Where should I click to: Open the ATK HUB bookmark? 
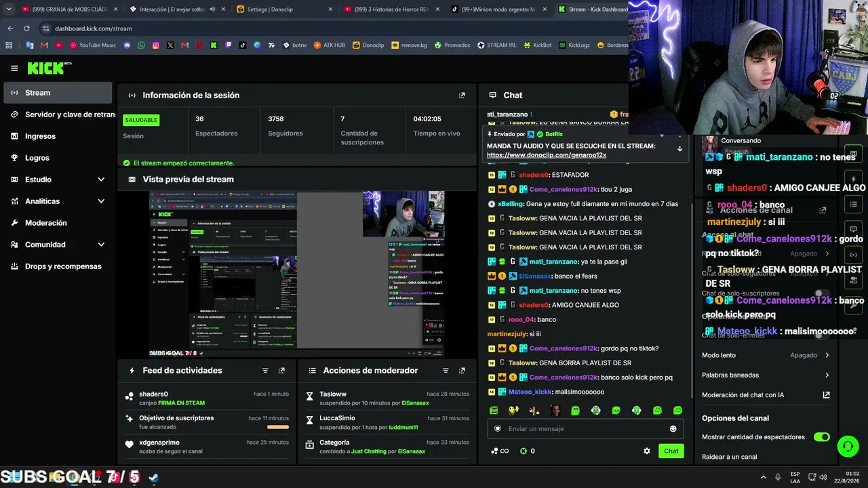click(329, 45)
